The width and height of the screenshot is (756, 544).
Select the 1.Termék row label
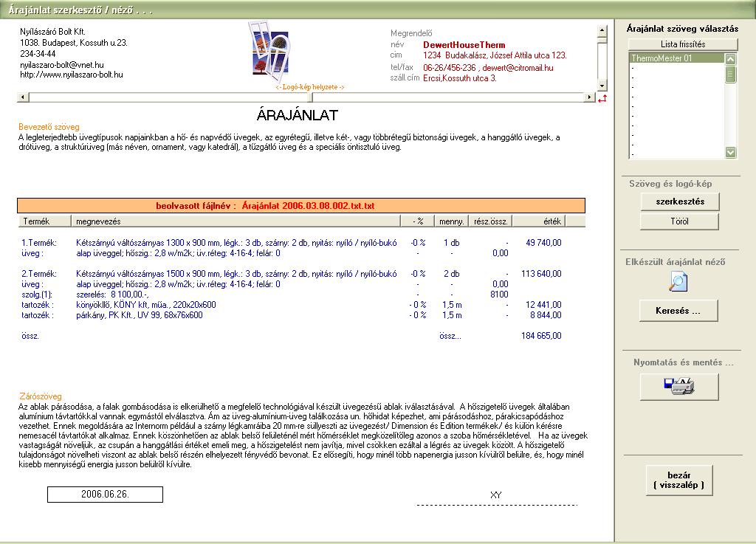pyautogui.click(x=39, y=243)
